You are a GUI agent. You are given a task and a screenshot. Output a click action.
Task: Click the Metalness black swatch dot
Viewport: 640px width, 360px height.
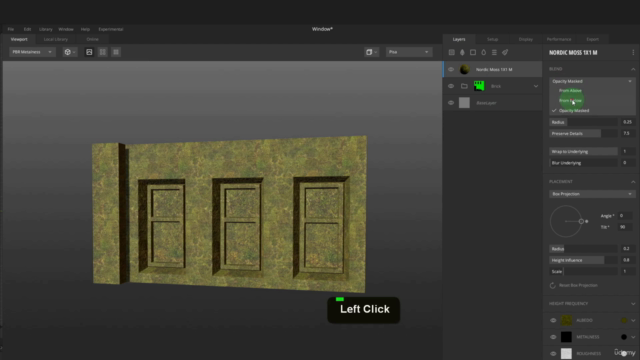click(624, 337)
